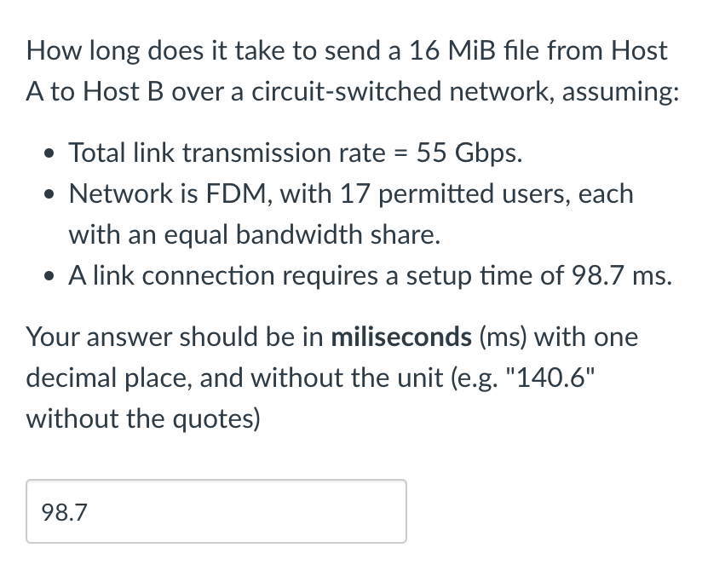The image size is (702, 588).
Task: Click the second bullet point marker
Action: tap(49, 193)
